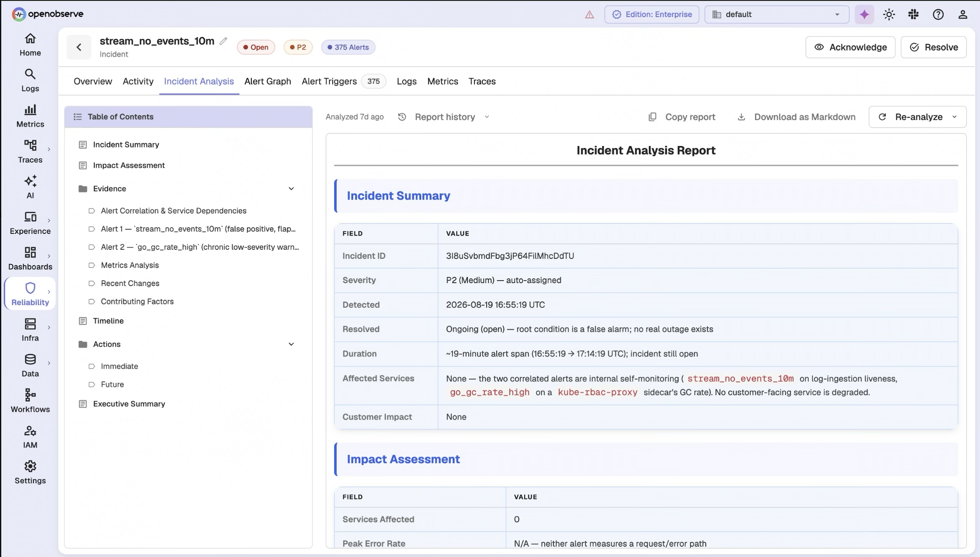This screenshot has height=557, width=980.
Task: Select Alert 1 stream_no_events_10m entry
Action: click(198, 229)
